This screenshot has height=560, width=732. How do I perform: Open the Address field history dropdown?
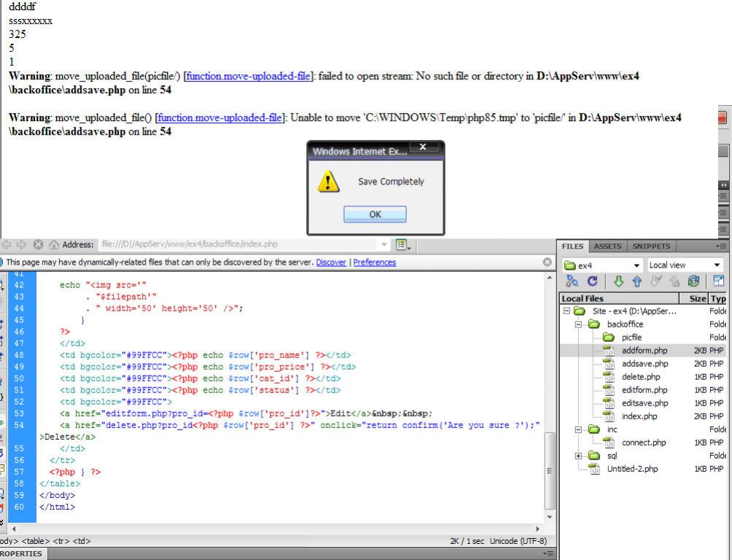pos(383,244)
